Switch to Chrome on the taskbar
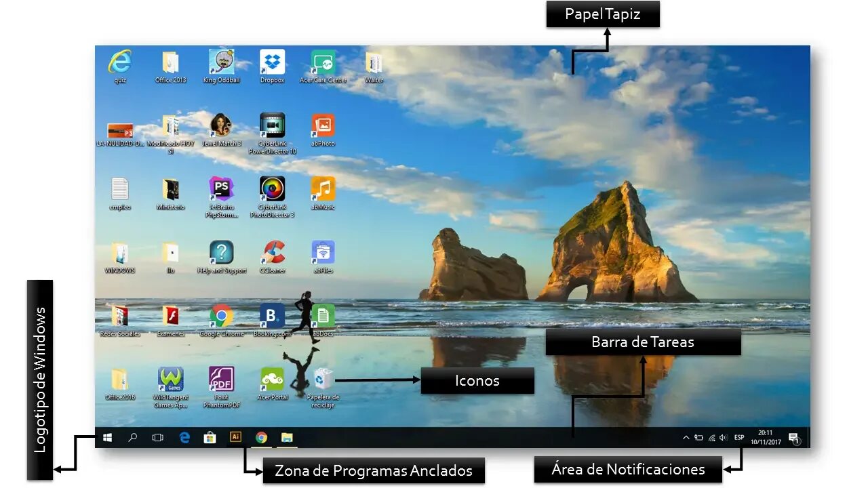This screenshot has height=488, width=868. [261, 438]
